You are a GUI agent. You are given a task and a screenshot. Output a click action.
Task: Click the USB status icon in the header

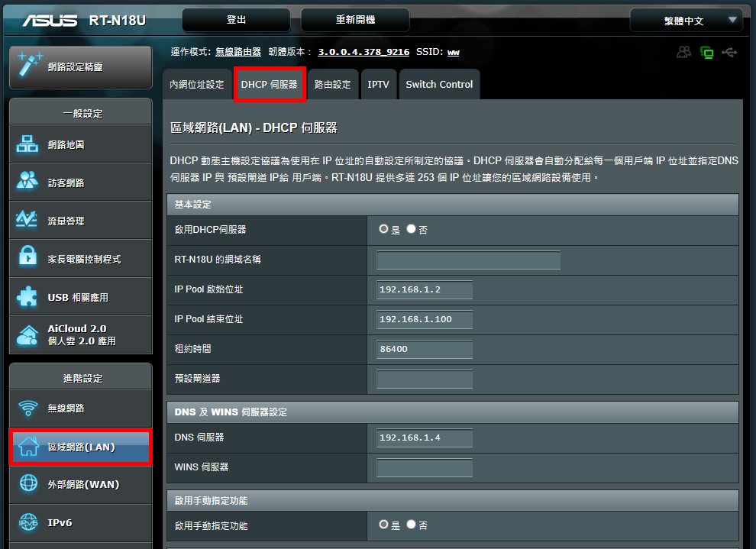pos(730,51)
